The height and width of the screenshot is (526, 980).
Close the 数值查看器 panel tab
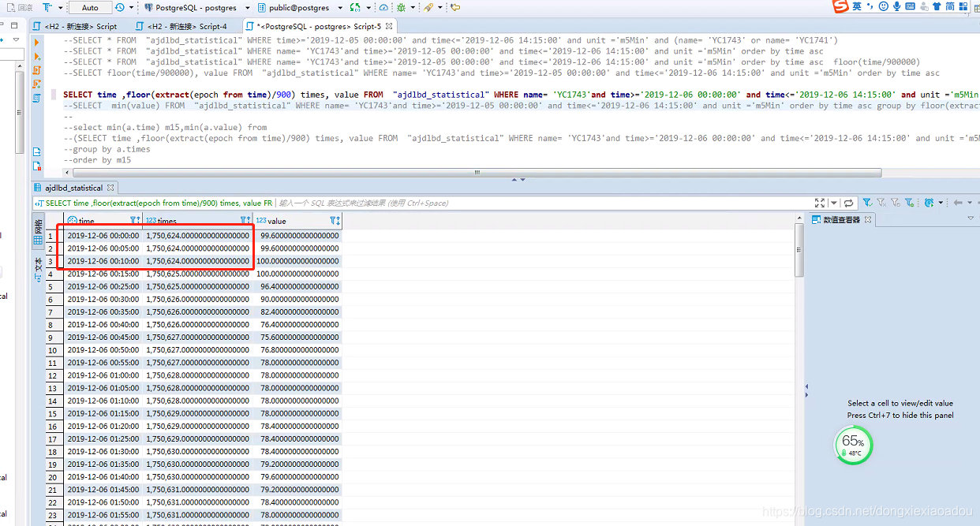868,220
